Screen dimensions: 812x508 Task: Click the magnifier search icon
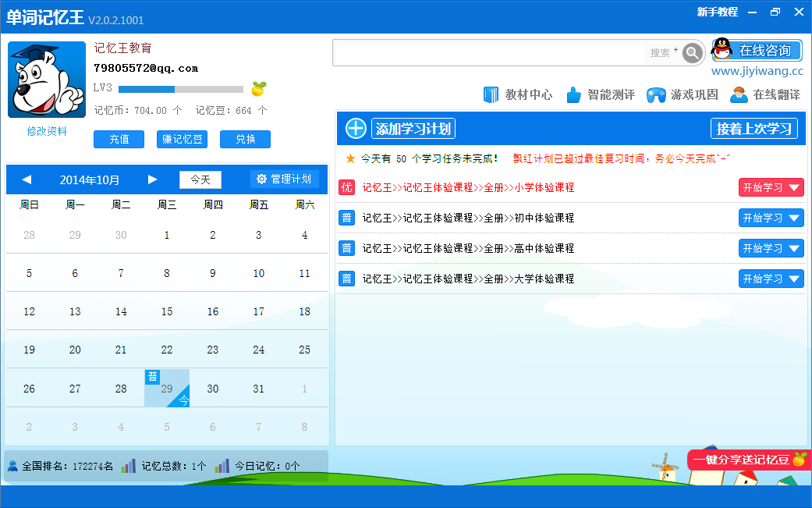tap(692, 53)
